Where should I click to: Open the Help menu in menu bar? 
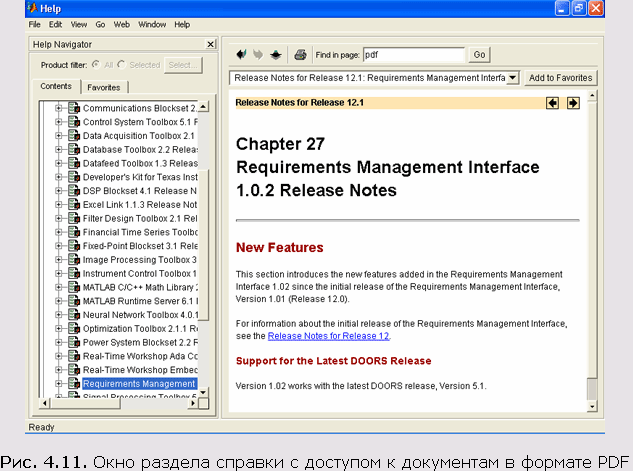point(182,25)
